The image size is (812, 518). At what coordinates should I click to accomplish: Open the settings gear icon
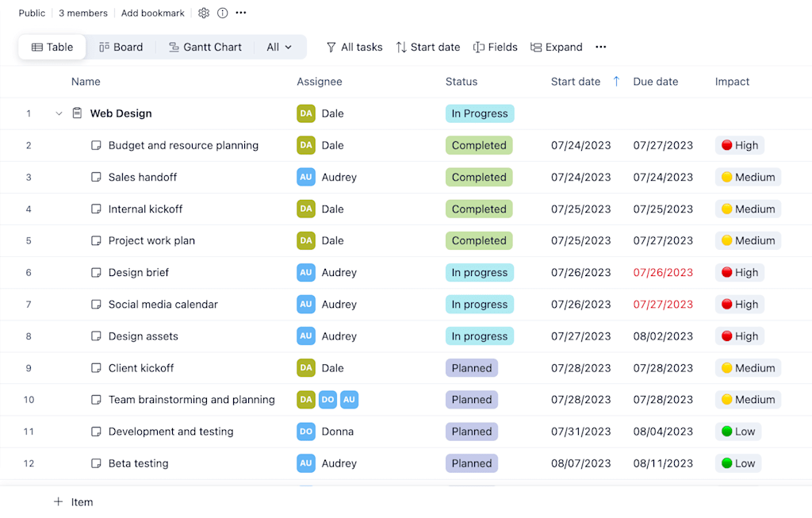[x=204, y=13]
